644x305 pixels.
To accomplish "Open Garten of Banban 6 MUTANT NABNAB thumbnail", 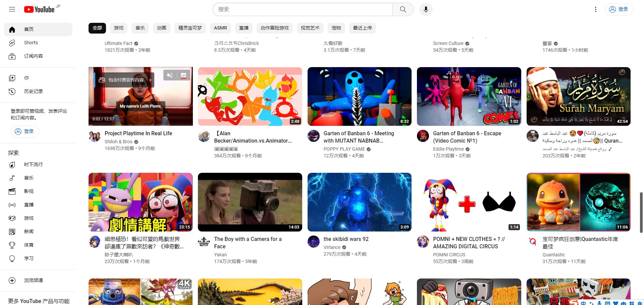I will click(x=360, y=97).
